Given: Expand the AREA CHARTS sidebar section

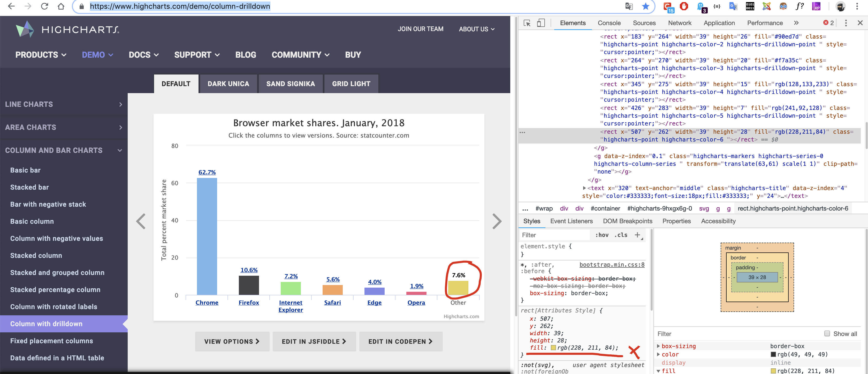Looking at the screenshot, I should 64,128.
